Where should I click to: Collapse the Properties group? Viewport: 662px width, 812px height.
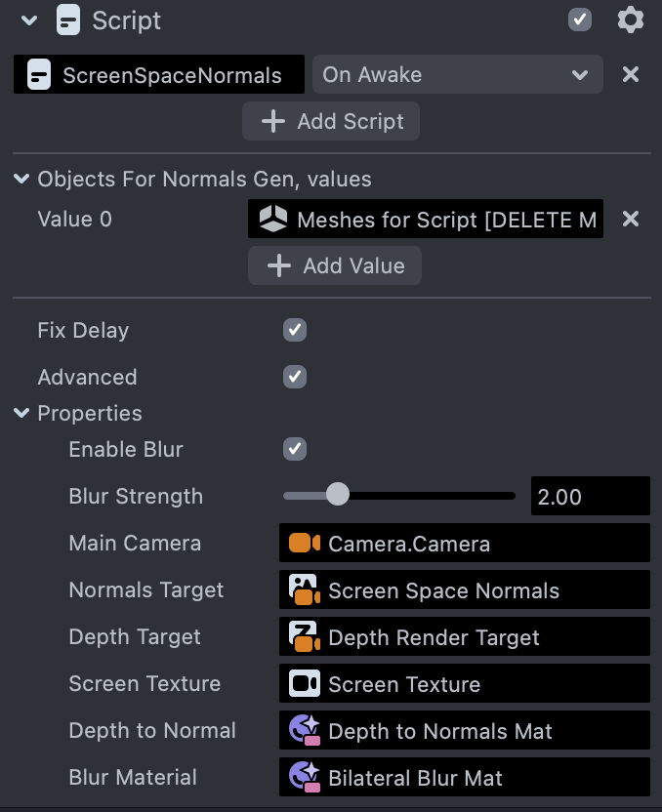21,414
